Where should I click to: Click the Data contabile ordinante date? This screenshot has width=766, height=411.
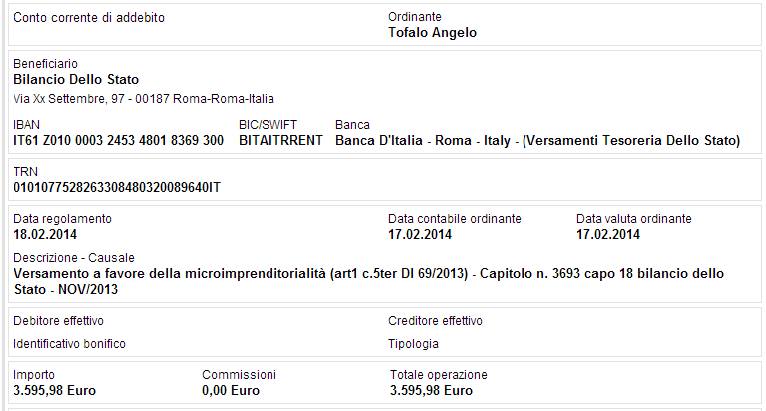point(420,234)
